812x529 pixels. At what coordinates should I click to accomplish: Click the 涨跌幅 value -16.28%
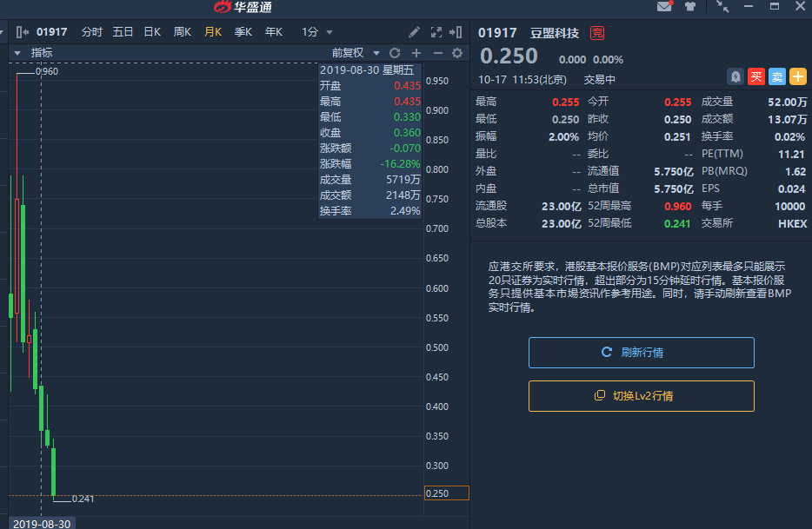tap(400, 164)
